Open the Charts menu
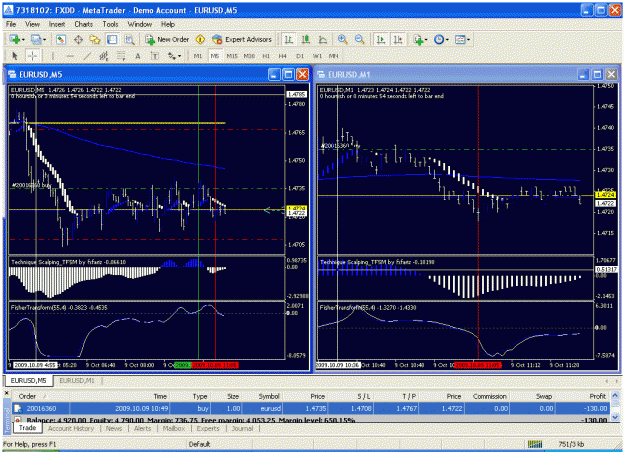This screenshot has height=452, width=625. click(x=83, y=24)
